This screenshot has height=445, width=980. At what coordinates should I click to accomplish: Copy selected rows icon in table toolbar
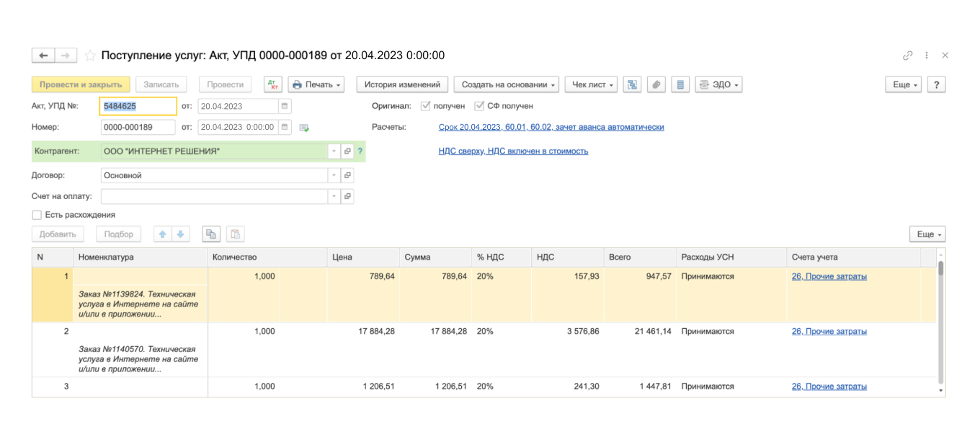211,234
